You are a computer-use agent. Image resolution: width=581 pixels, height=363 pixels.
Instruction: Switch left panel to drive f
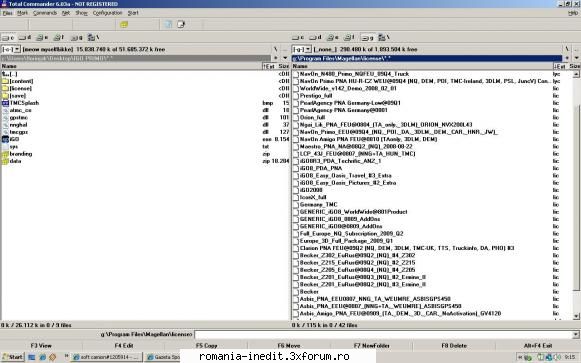59,37
